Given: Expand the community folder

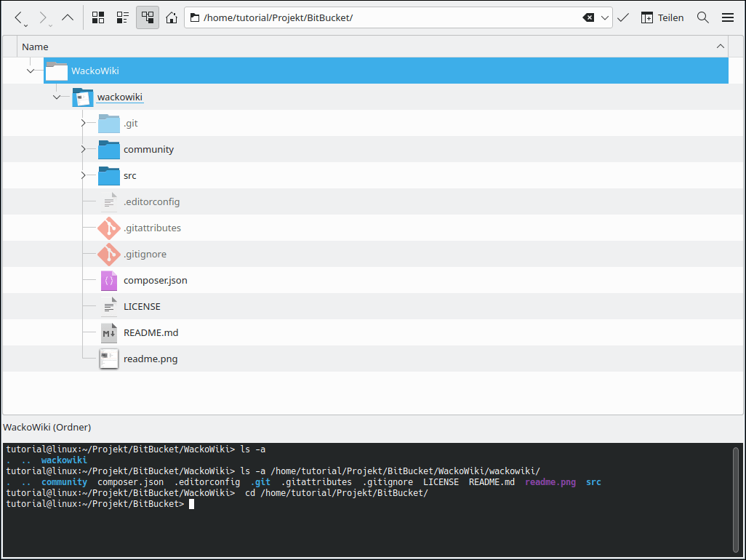Looking at the screenshot, I should coord(84,150).
